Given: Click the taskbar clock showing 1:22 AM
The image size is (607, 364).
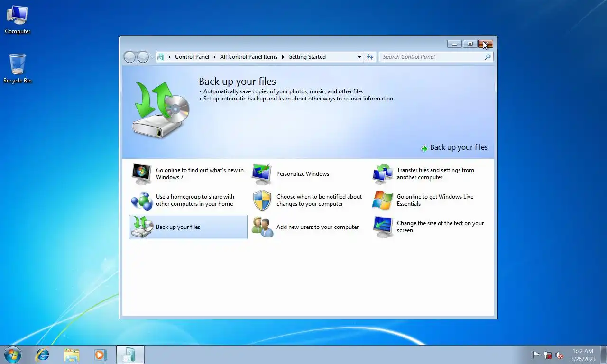Looking at the screenshot, I should click(583, 355).
